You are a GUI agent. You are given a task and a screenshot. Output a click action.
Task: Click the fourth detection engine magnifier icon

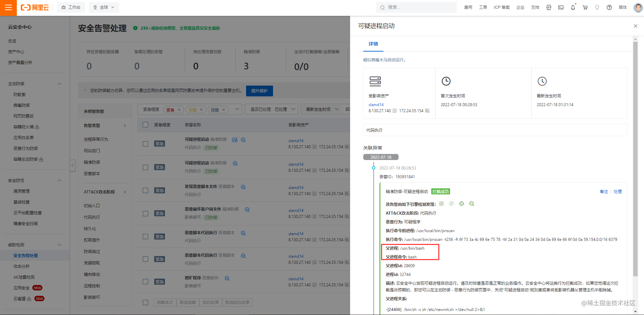pyautogui.click(x=472, y=203)
